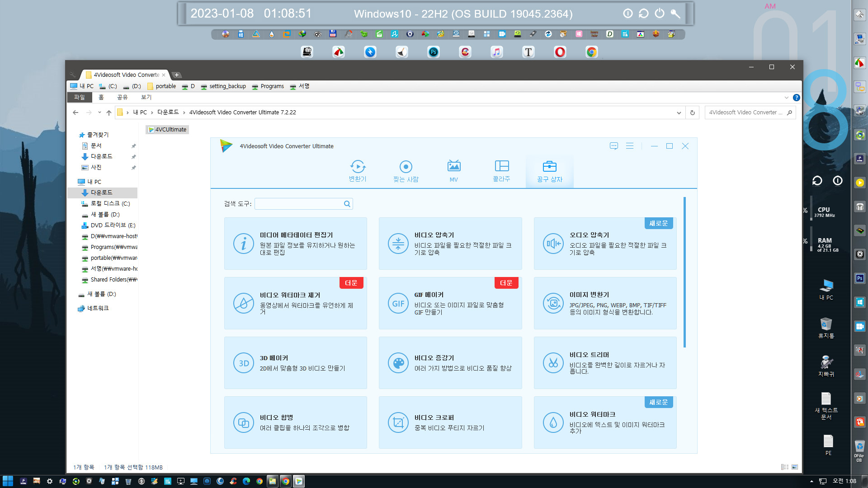Go up one folder level
The width and height of the screenshot is (868, 488).
(x=108, y=113)
